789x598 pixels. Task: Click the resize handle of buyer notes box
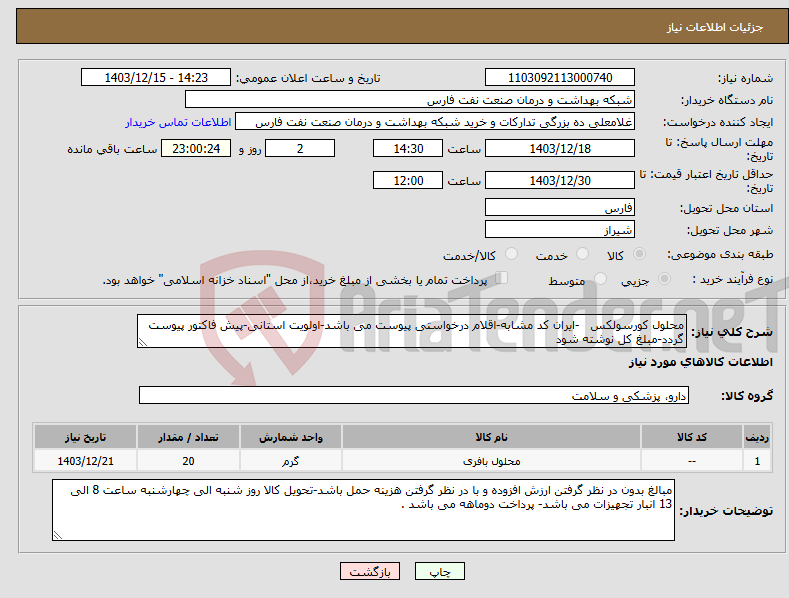[58, 535]
